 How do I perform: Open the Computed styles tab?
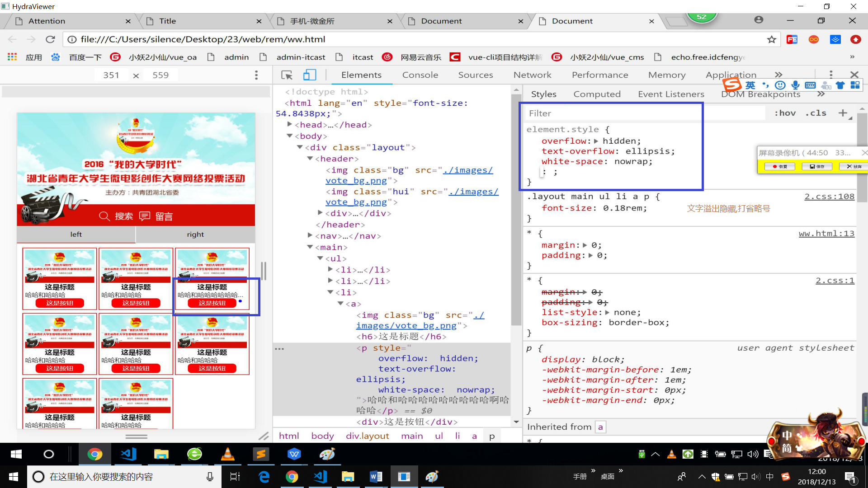click(x=597, y=94)
